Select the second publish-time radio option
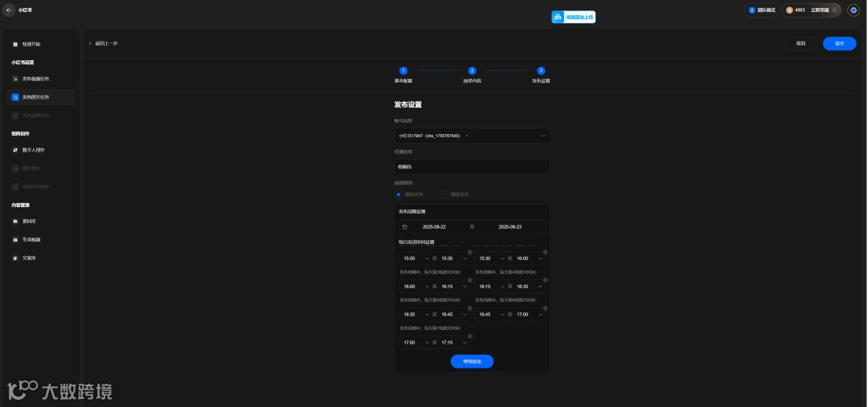Viewport: 868px width, 407px height. [x=444, y=194]
